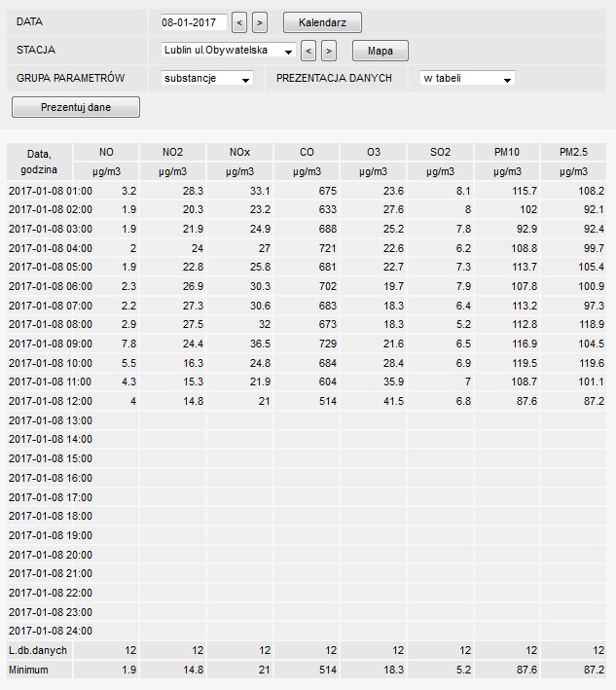The height and width of the screenshot is (690, 616).
Task: Click CO value 675 at 01:00
Action: tap(328, 191)
